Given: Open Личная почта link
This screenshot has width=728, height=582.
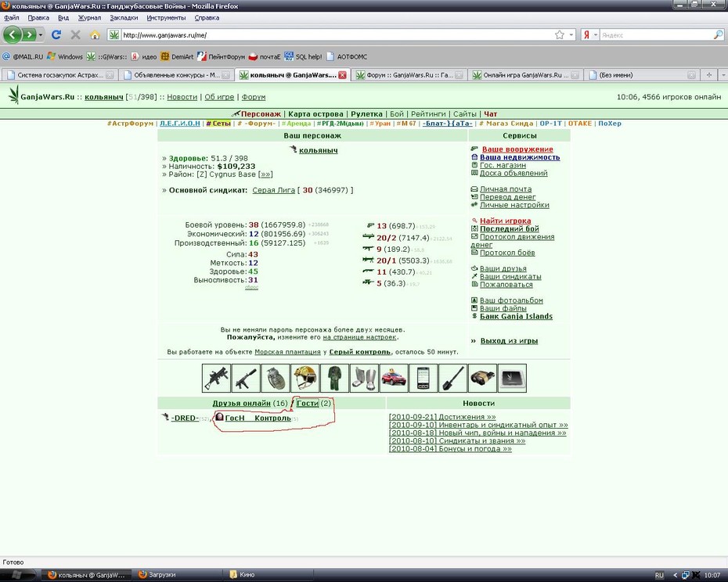Looking at the screenshot, I should pyautogui.click(x=506, y=189).
